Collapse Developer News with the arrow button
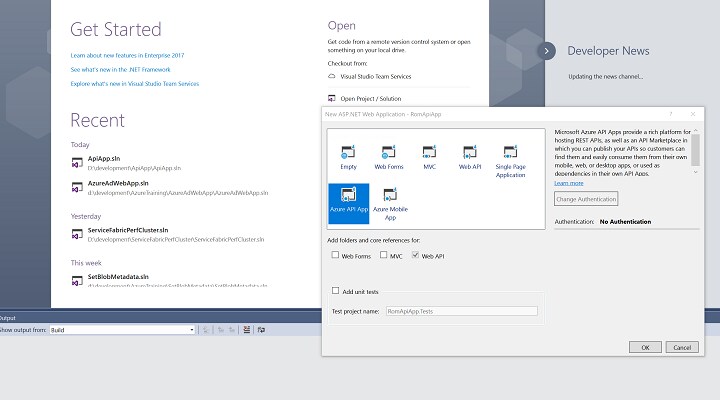The width and height of the screenshot is (720, 400). [x=546, y=51]
